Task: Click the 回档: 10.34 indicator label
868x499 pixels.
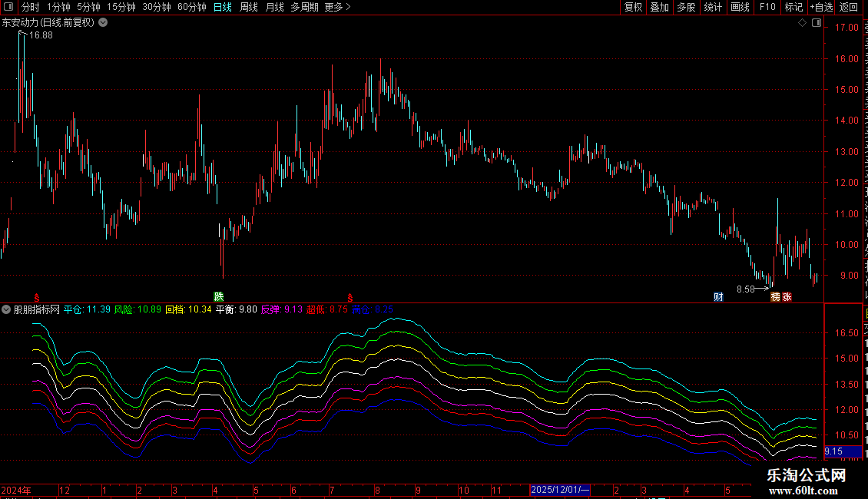Action: click(188, 310)
